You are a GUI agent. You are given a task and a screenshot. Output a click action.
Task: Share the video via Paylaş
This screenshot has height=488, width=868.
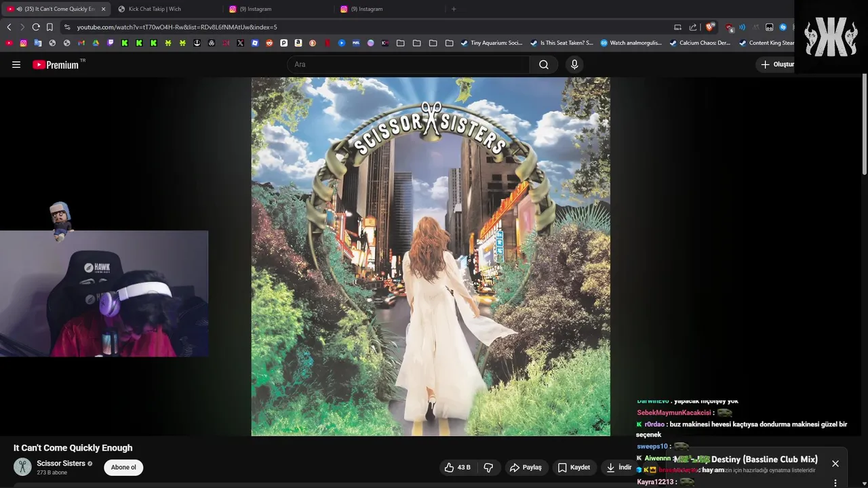tap(526, 467)
